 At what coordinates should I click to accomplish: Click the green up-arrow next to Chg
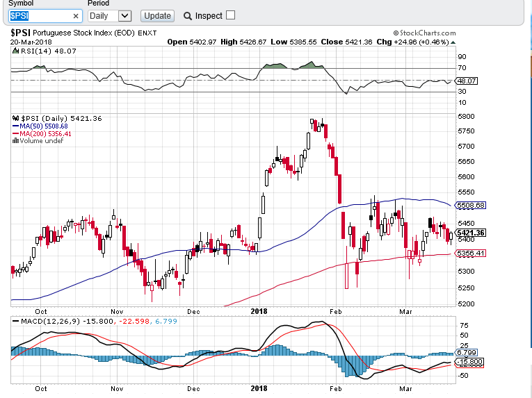pos(453,42)
